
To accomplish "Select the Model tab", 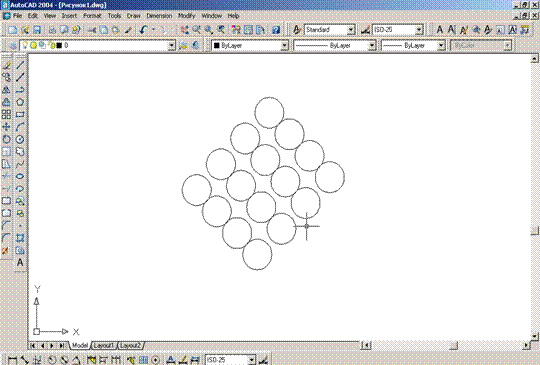I will [80, 345].
